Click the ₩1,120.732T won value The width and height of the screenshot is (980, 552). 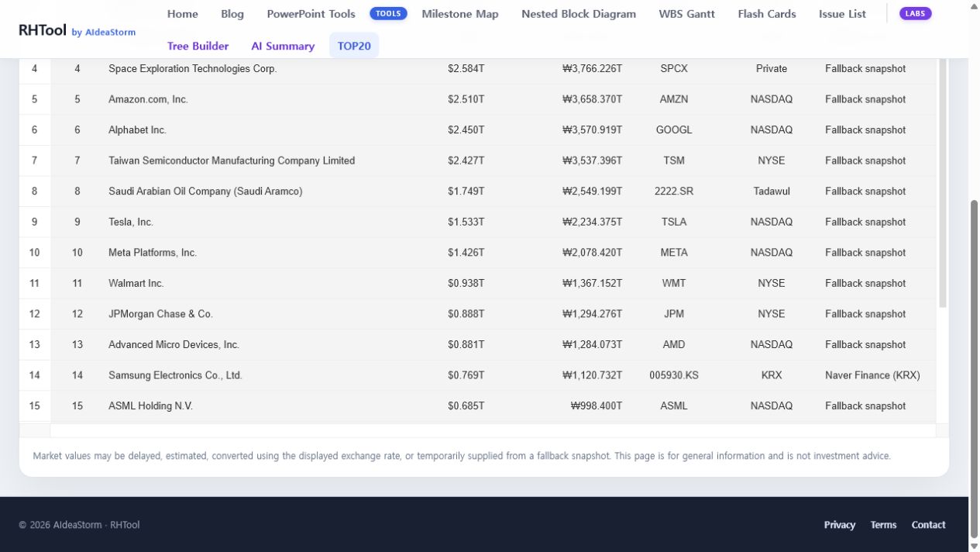pos(593,374)
